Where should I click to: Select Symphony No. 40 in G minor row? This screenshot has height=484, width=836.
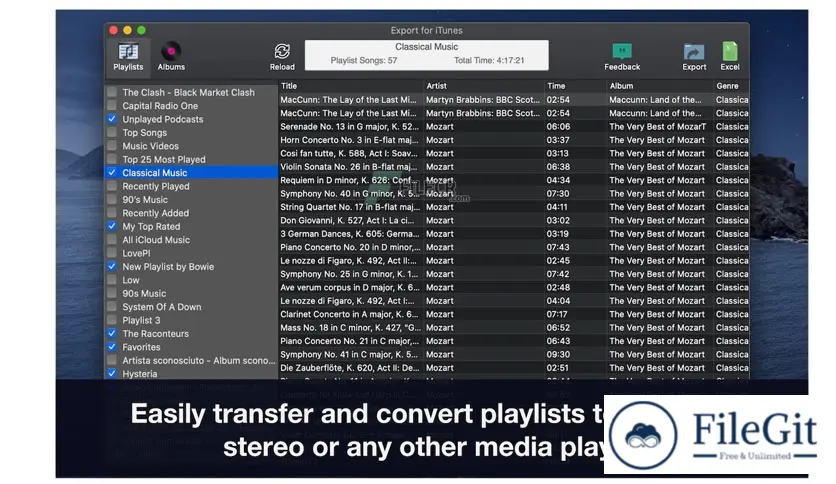(x=513, y=193)
